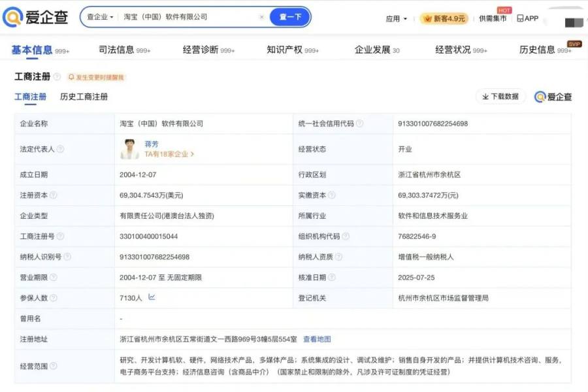This screenshot has height=392, width=588.
Task: Switch to the 知识产权 tab
Action: point(293,50)
